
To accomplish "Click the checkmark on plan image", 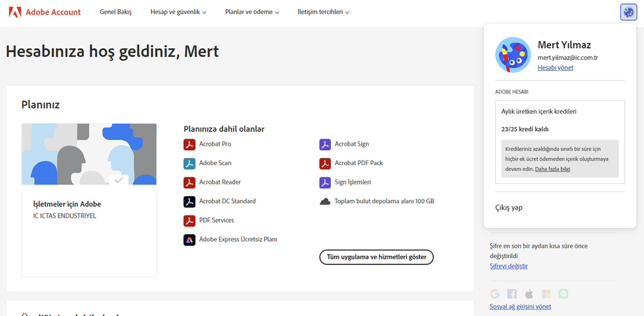I will [119, 179].
